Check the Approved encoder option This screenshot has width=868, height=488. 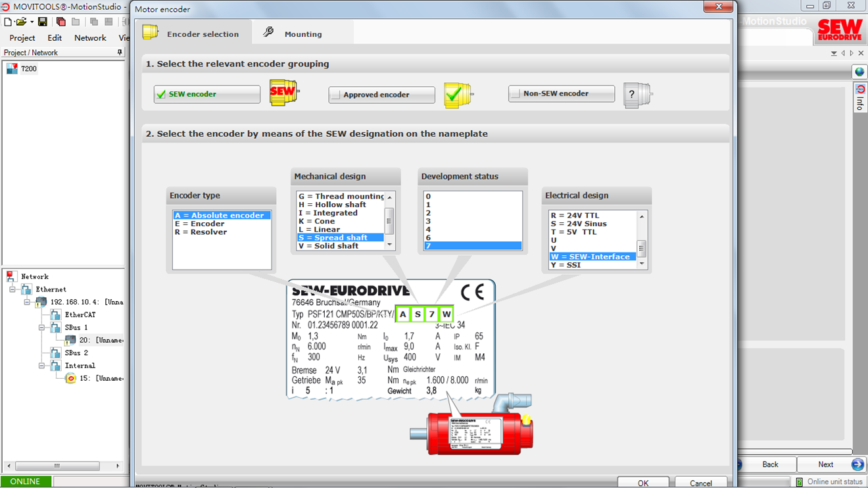pyautogui.click(x=336, y=95)
